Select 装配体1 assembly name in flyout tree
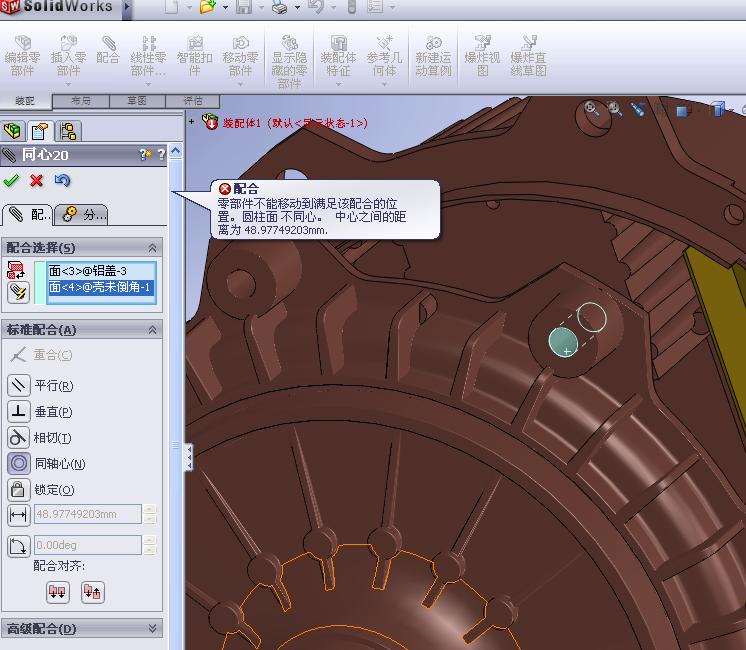The width and height of the screenshot is (746, 650). (x=295, y=123)
